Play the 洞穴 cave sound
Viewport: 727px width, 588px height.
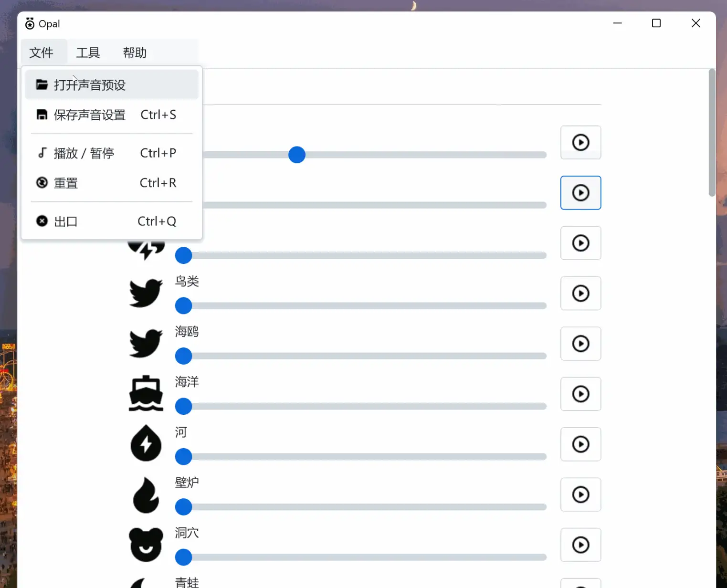pos(580,545)
